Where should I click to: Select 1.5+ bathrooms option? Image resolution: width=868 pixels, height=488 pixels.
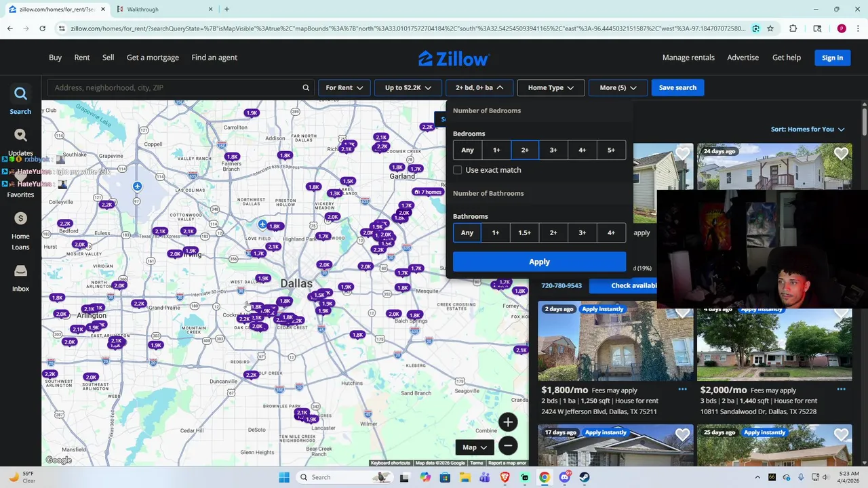524,232
